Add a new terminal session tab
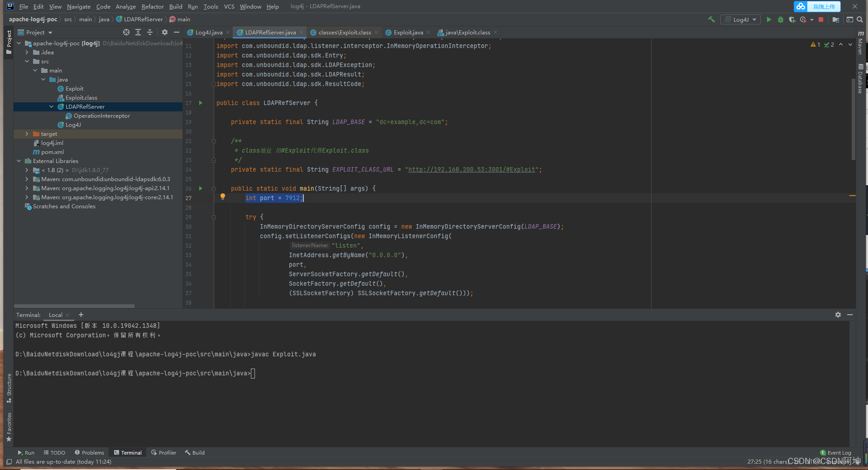 (x=81, y=315)
